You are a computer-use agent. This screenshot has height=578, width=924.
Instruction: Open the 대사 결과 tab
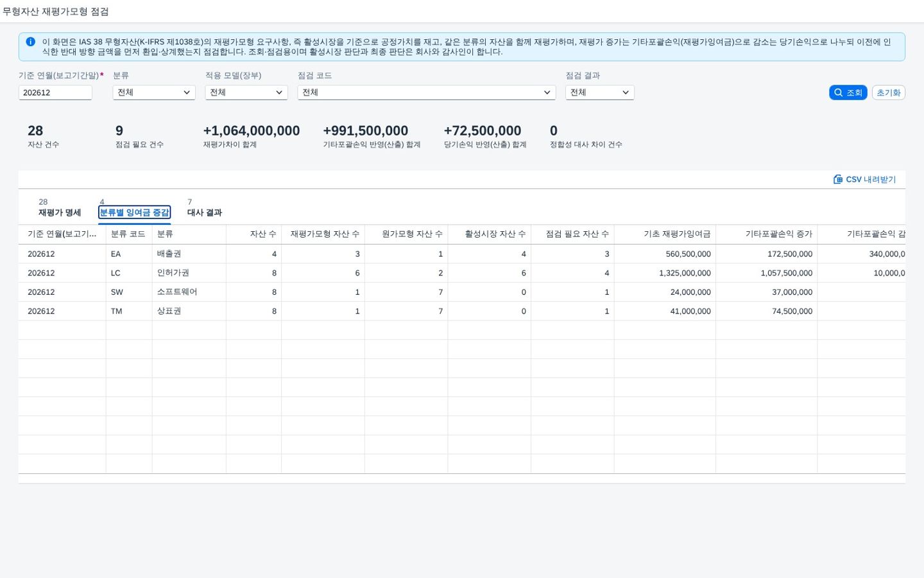tap(205, 213)
